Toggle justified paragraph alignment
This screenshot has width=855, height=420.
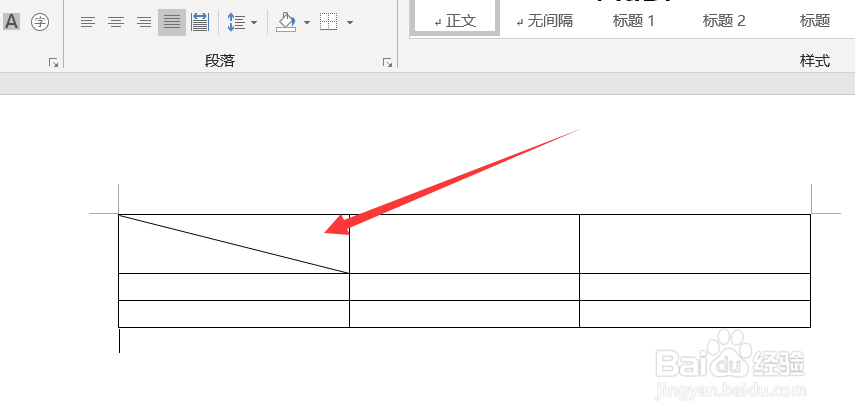[172, 22]
